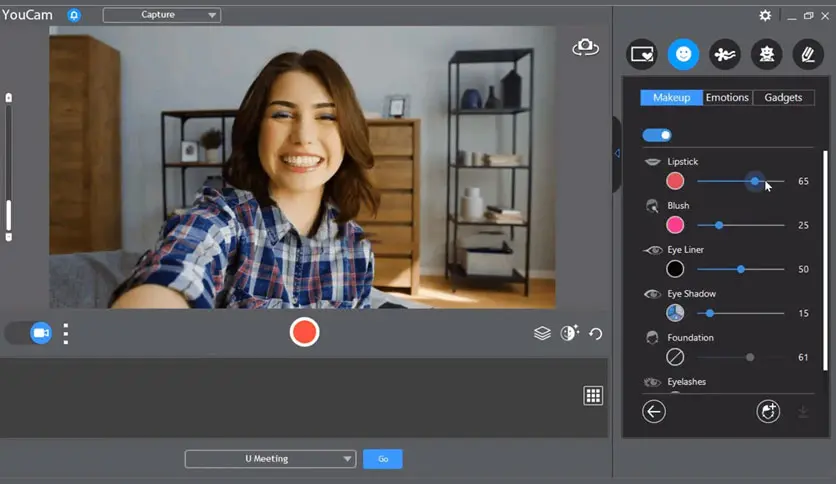Open the layers stack icon

point(542,333)
